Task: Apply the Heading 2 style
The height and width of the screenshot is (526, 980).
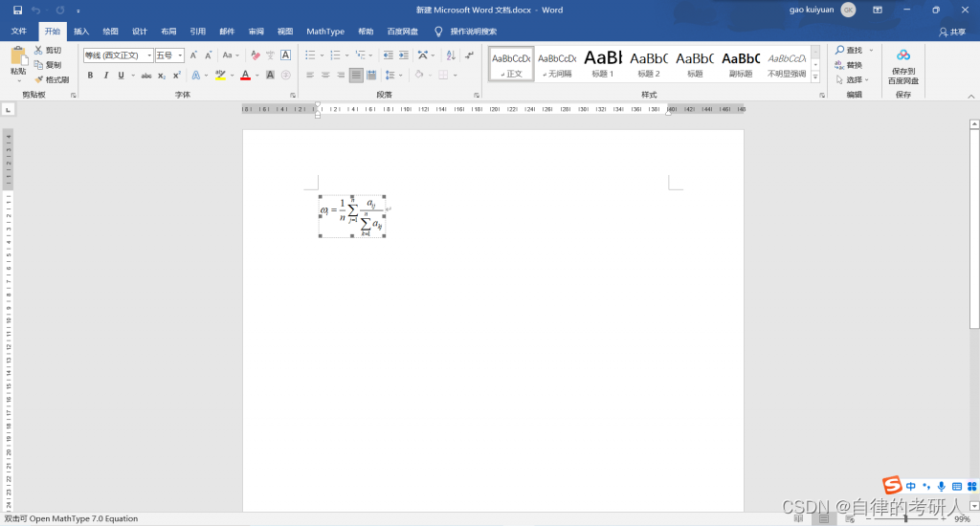Action: pyautogui.click(x=649, y=63)
